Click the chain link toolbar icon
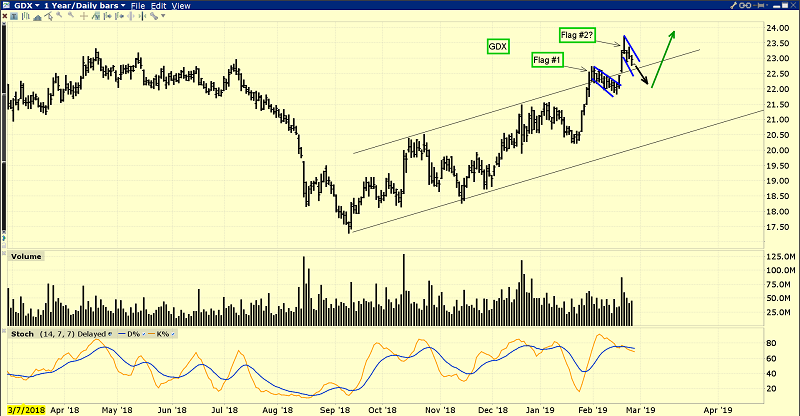 (154, 16)
